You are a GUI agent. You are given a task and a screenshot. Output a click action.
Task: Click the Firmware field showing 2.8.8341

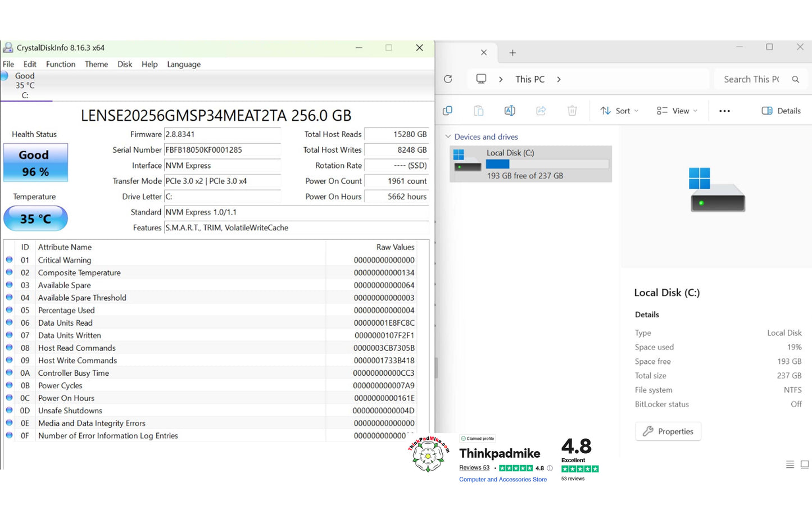pos(223,134)
